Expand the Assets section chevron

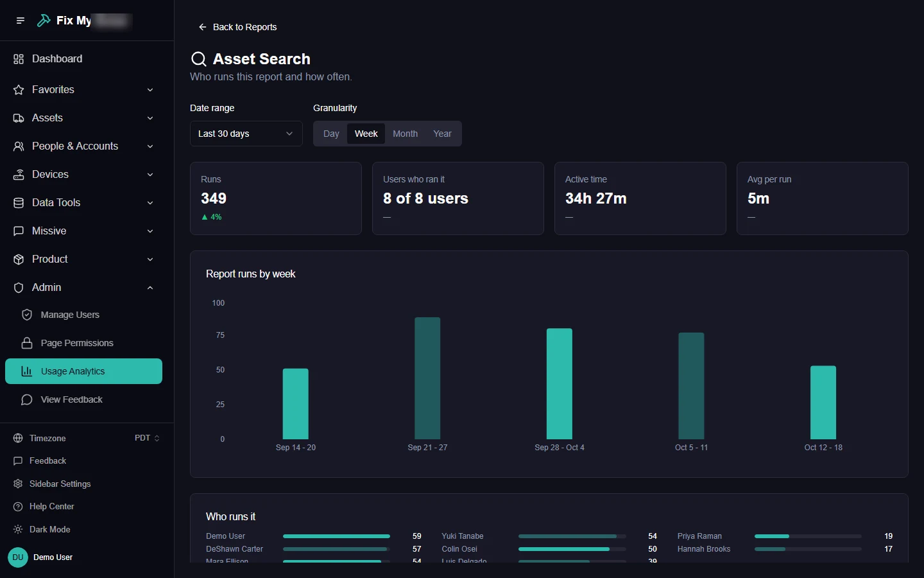[150, 118]
